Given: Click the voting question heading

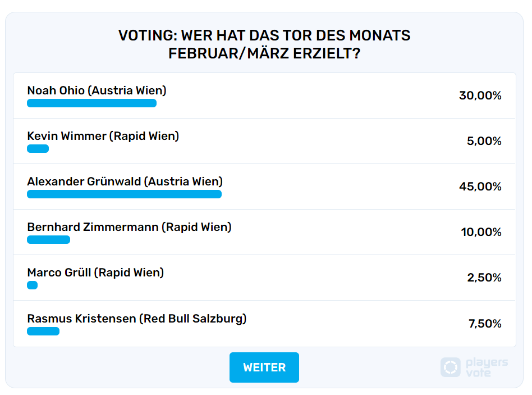Looking at the screenshot, I should (x=264, y=44).
